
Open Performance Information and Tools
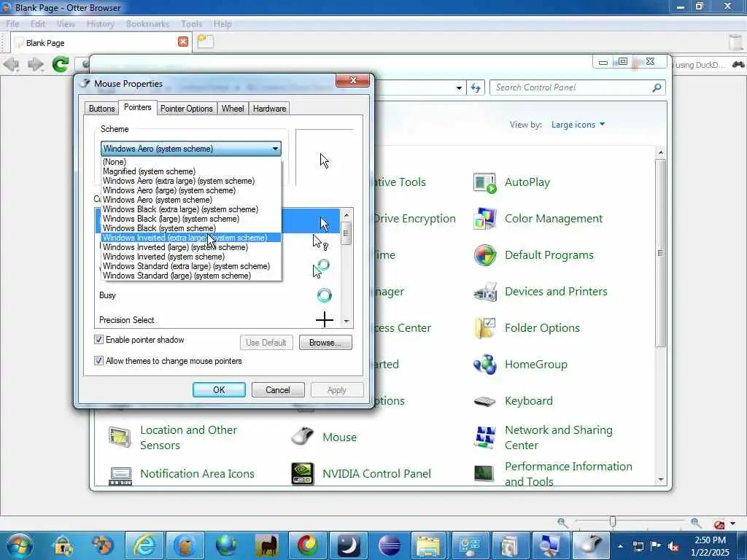[x=553, y=474]
